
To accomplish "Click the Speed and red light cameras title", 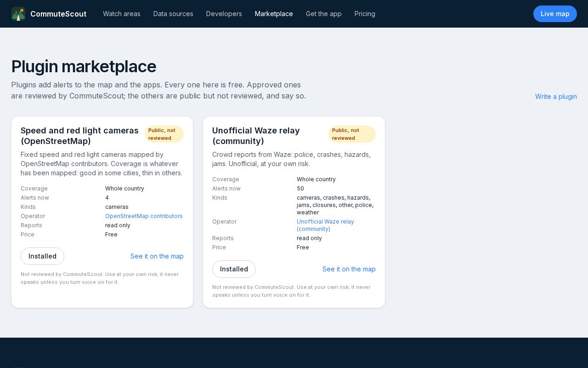I will pyautogui.click(x=79, y=136).
